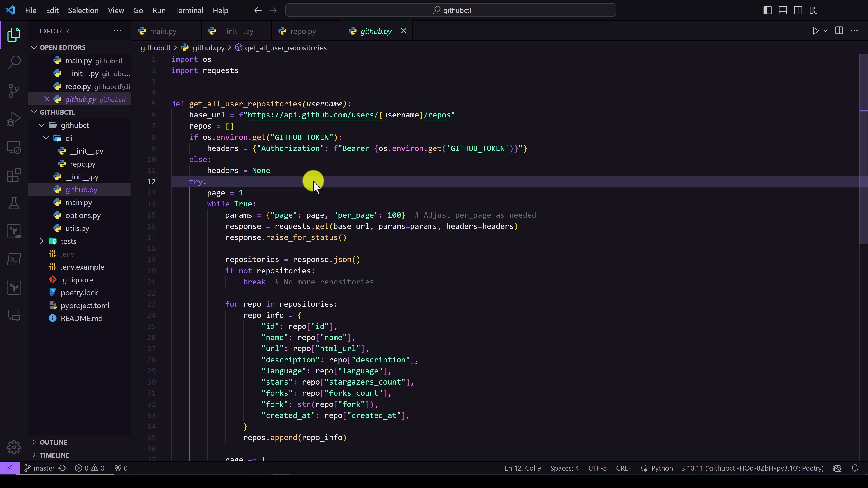Open Manage via the settings gear
Image resolution: width=868 pixels, height=488 pixels.
[14, 447]
